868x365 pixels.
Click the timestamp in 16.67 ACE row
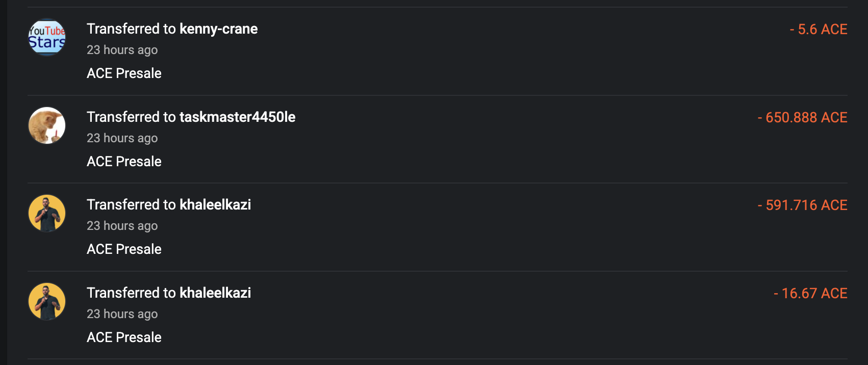(122, 314)
